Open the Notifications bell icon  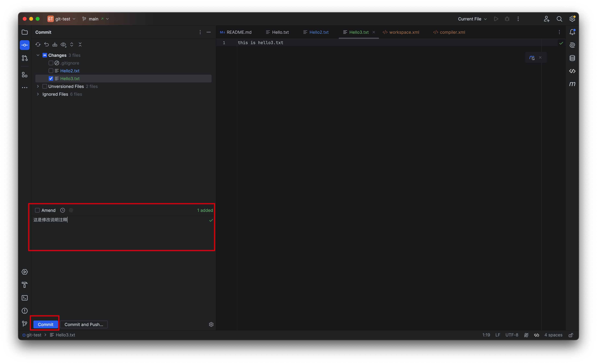[573, 32]
